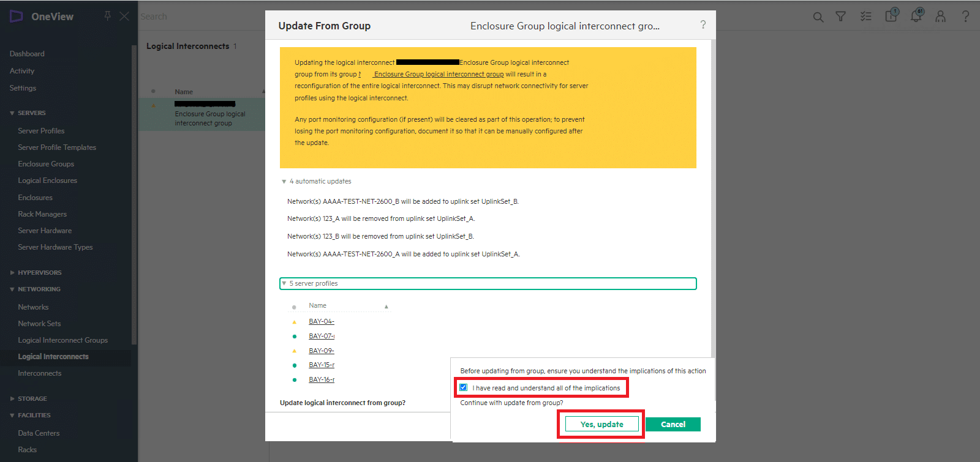Open the filter funnel icon
The image size is (980, 462).
coord(841,17)
